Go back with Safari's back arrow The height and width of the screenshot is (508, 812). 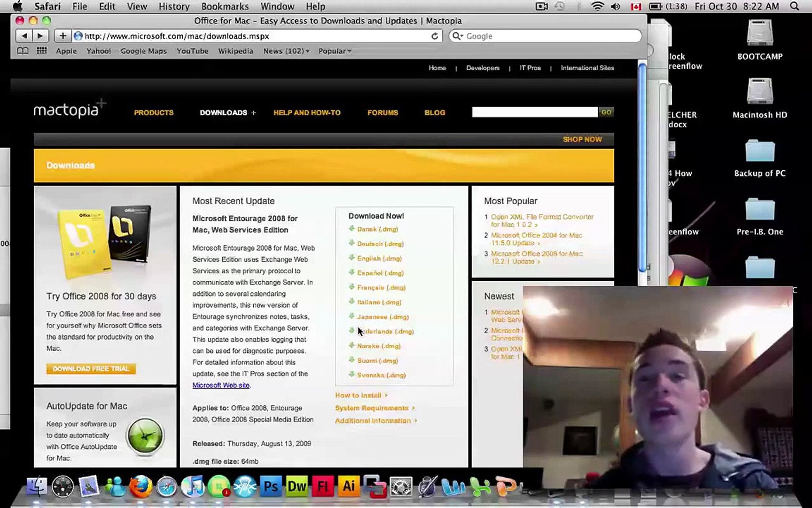click(24, 36)
